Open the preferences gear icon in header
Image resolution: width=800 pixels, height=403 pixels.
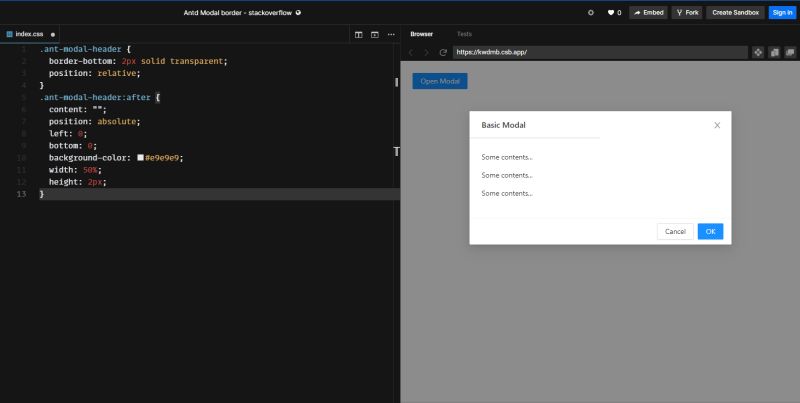click(591, 13)
